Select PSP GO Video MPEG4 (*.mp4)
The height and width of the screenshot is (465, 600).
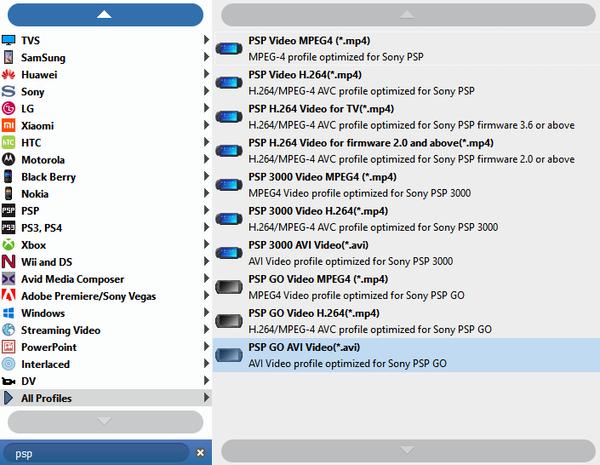point(406,287)
